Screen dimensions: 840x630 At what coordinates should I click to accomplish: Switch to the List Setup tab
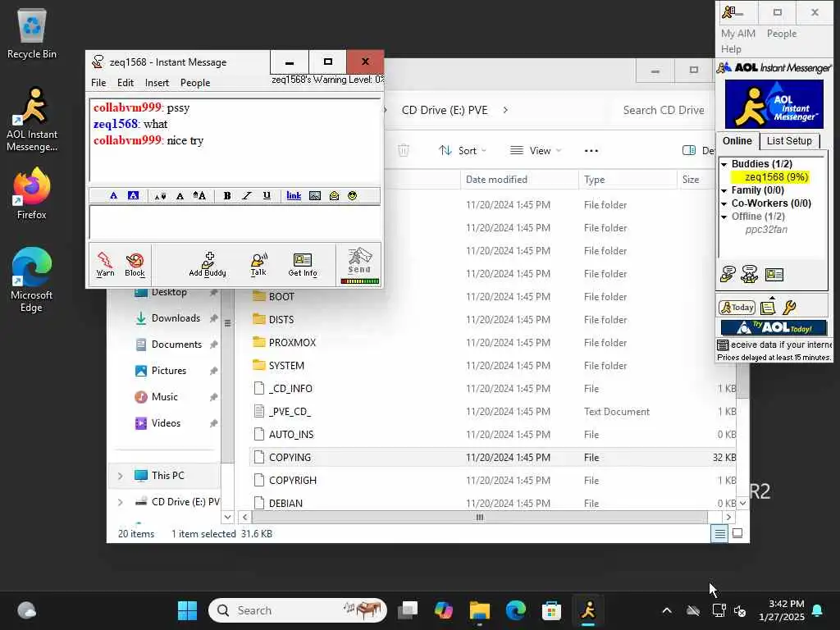click(789, 141)
